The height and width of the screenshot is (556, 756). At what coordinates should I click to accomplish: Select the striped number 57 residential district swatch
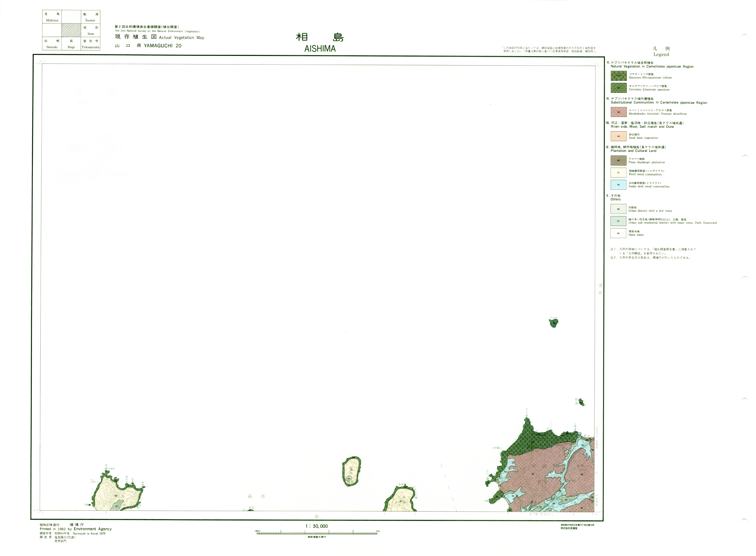tap(619, 221)
